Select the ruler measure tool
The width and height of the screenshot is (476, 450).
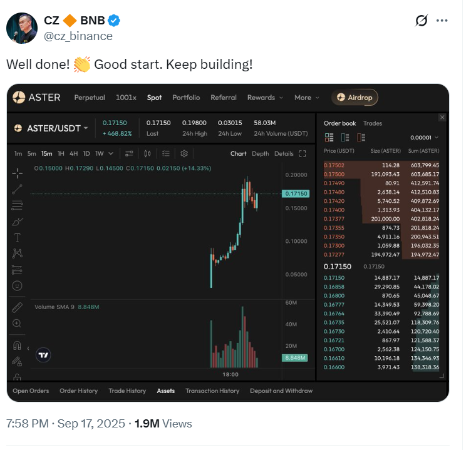pyautogui.click(x=18, y=307)
